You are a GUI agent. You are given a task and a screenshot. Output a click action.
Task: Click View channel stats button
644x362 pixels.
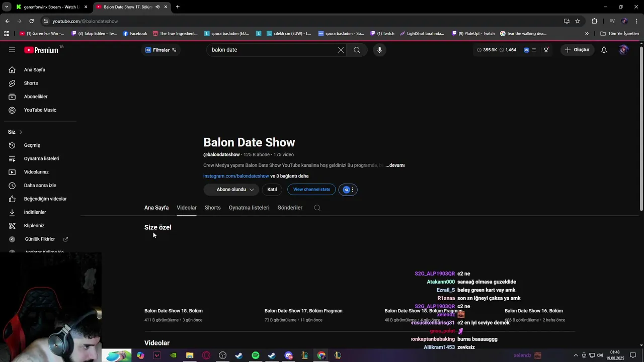point(311,190)
